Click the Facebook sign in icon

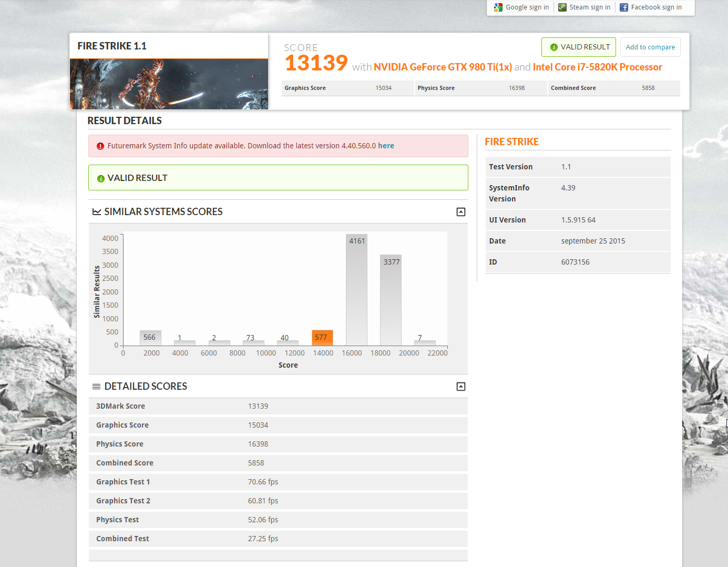click(623, 7)
